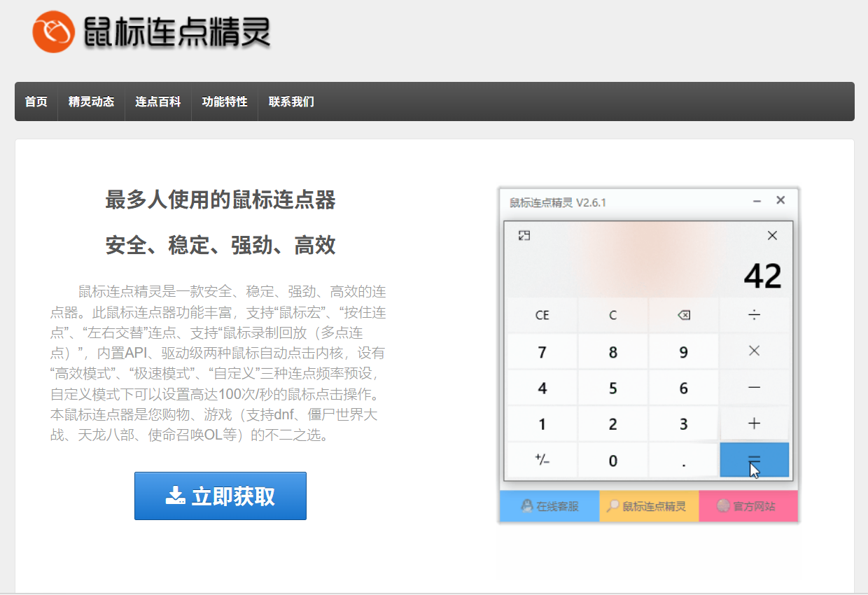Viewport: 868px width, 595px height.
Task: Click the 在线客服 blue button
Action: (549, 506)
